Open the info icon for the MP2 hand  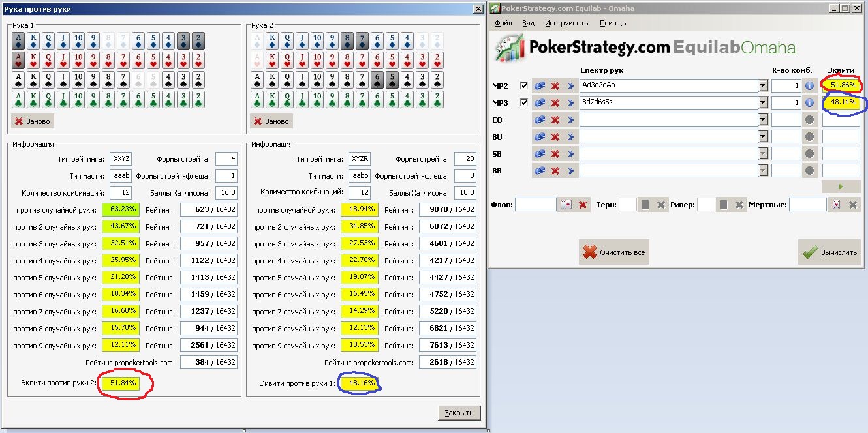[809, 86]
